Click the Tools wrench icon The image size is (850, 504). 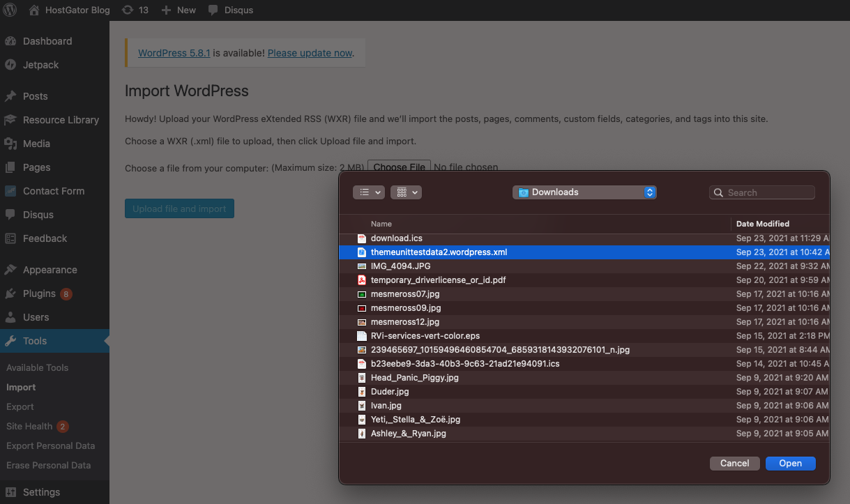click(10, 341)
